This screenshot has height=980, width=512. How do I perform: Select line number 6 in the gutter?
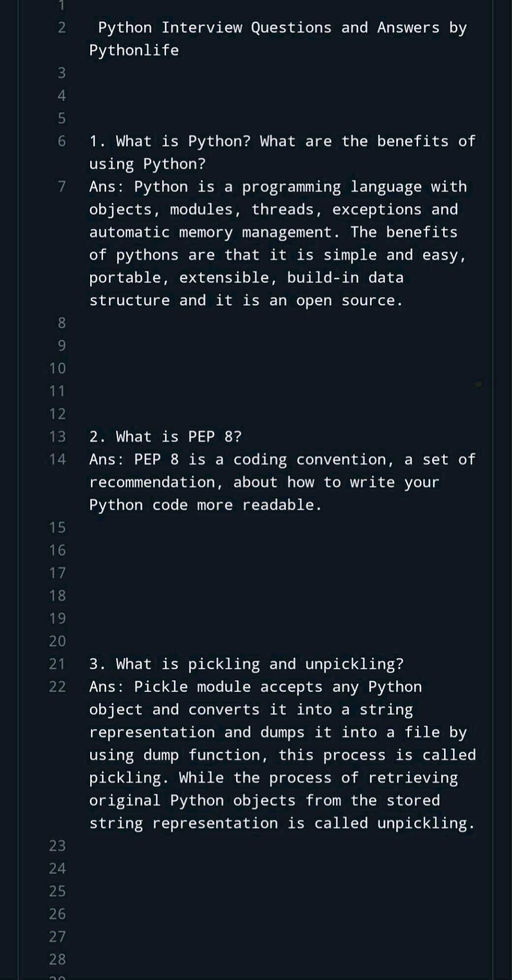point(62,141)
